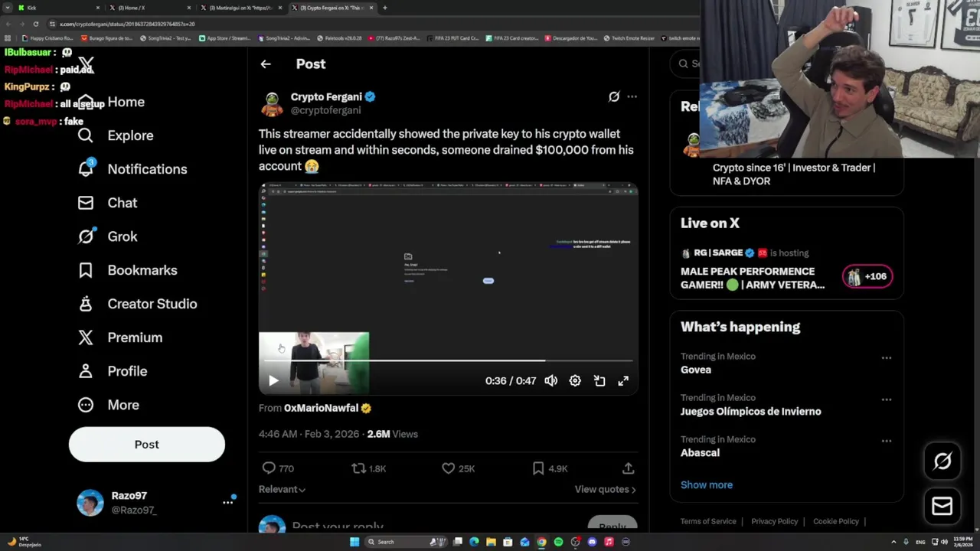Play the embedded video
The height and width of the screenshot is (551, 980).
point(273,380)
